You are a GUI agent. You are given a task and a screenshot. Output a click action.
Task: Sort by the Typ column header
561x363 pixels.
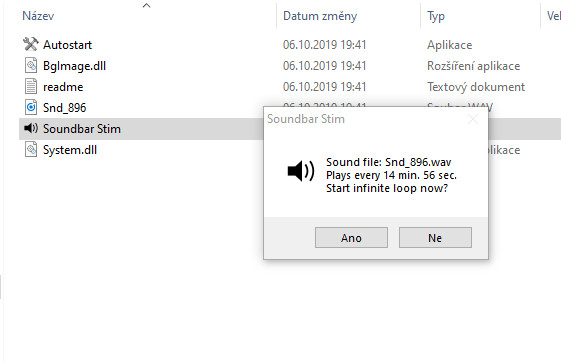[x=436, y=16]
